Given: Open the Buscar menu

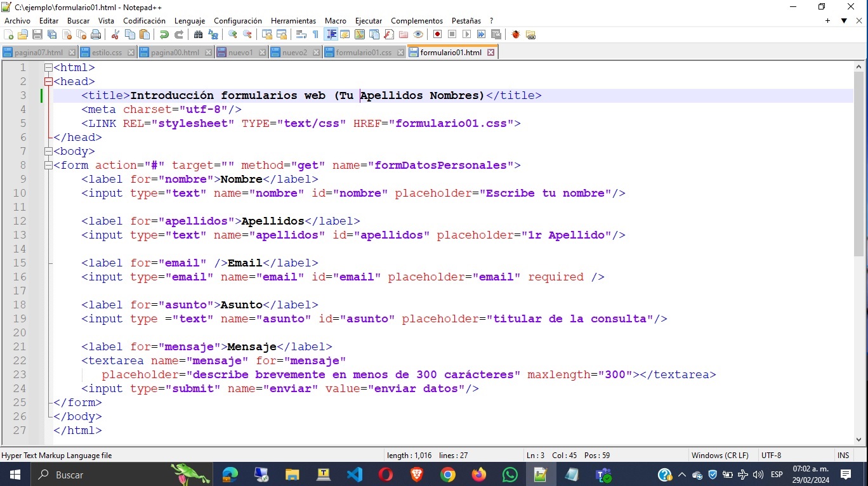Looking at the screenshot, I should tap(79, 21).
